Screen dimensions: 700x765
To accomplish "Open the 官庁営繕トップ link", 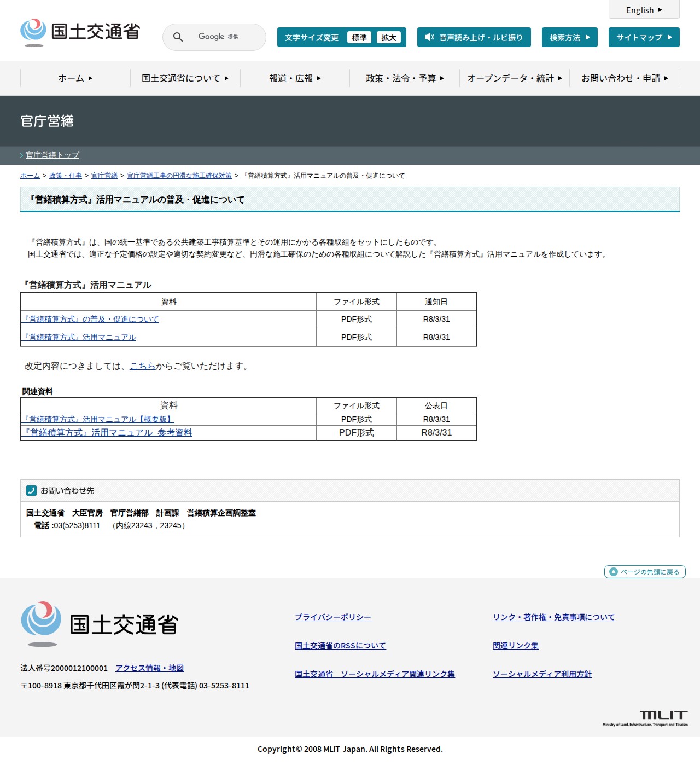I will (52, 155).
